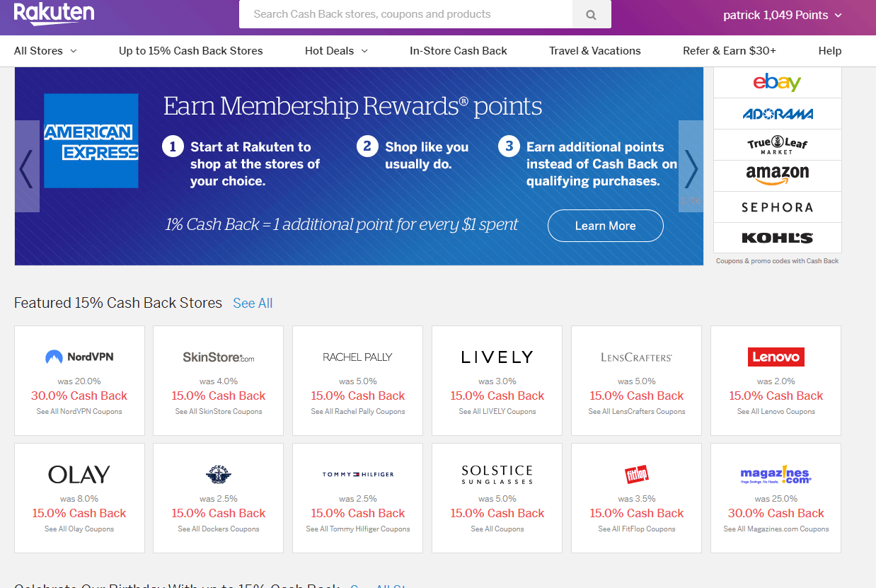Click the NordVPN logo tile
This screenshot has height=588, width=876.
pyautogui.click(x=79, y=357)
